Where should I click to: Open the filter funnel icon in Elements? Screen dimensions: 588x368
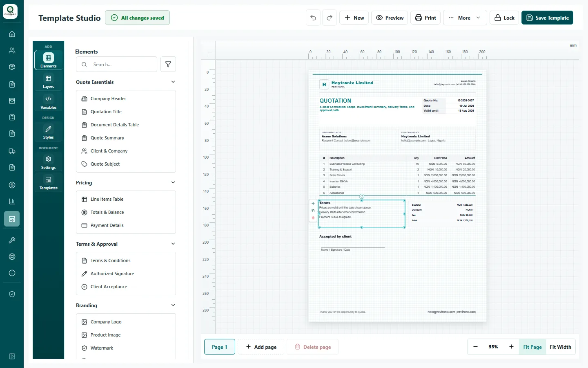click(168, 64)
